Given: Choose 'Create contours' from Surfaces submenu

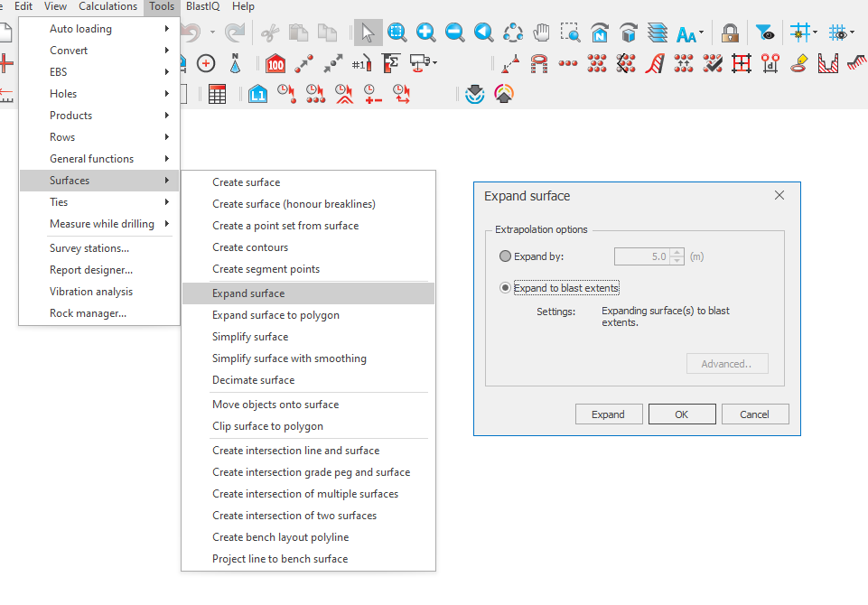Looking at the screenshot, I should click(x=308, y=247).
